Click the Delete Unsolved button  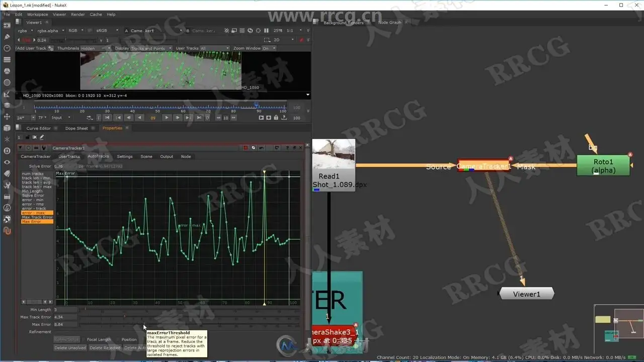click(x=70, y=348)
